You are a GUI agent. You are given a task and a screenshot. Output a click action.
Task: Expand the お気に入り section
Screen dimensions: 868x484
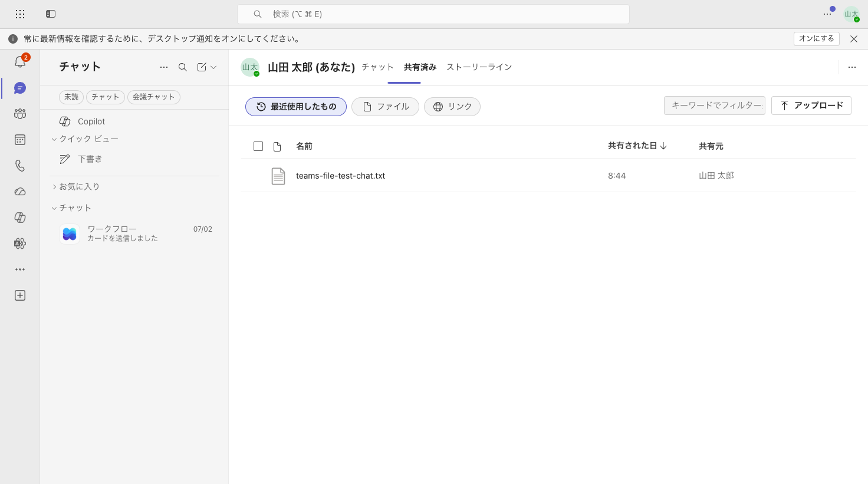(x=75, y=186)
